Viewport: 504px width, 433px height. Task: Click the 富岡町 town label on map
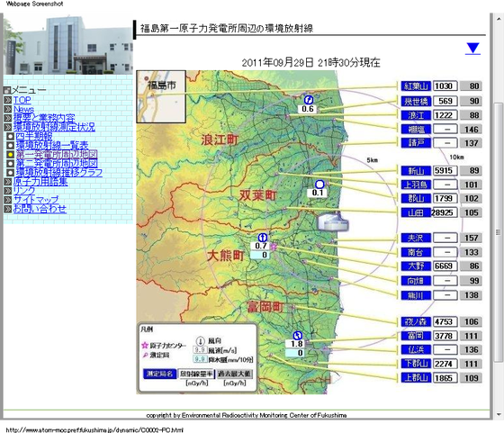[x=265, y=307]
